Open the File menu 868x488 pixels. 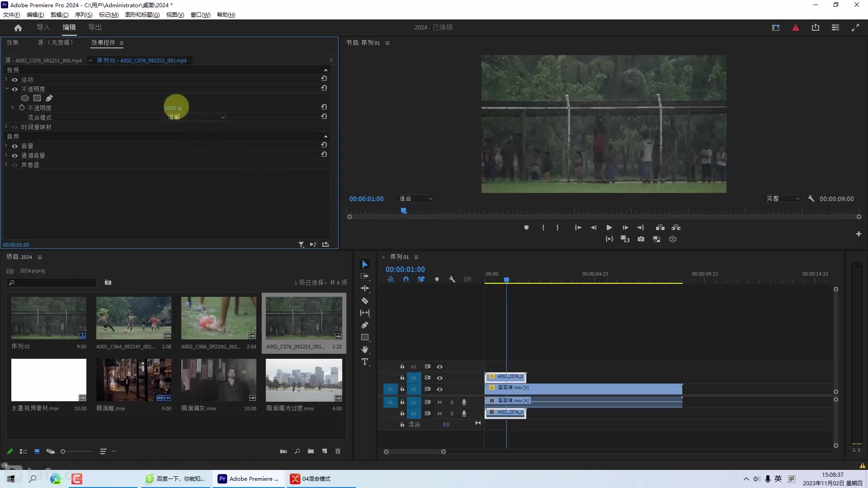coord(12,15)
